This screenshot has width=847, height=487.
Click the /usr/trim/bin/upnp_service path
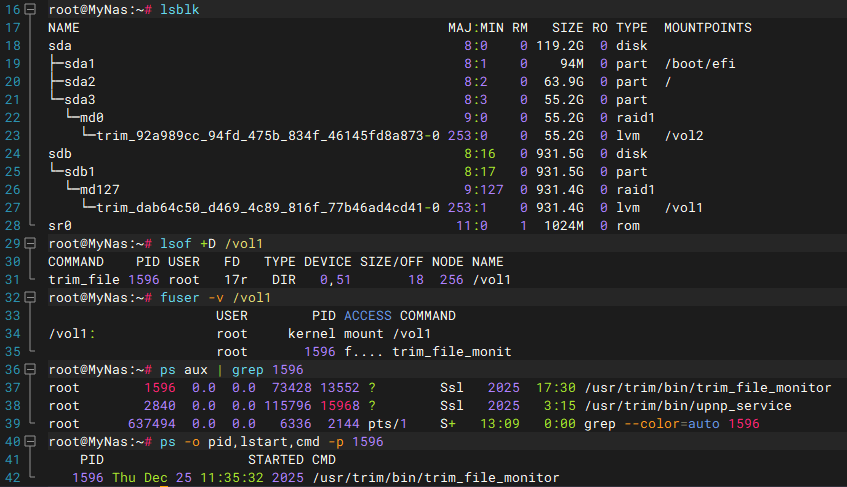pyautogui.click(x=687, y=406)
